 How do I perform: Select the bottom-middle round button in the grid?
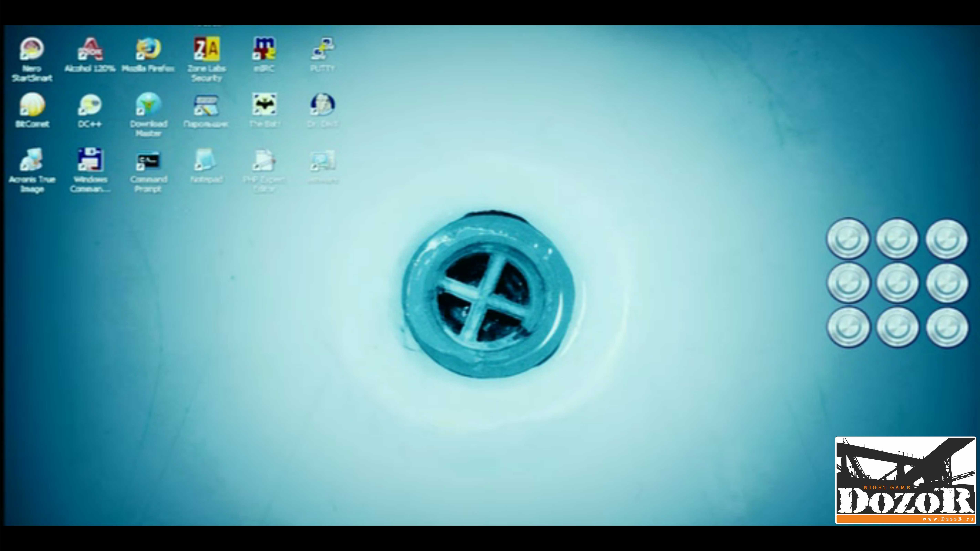898,327
